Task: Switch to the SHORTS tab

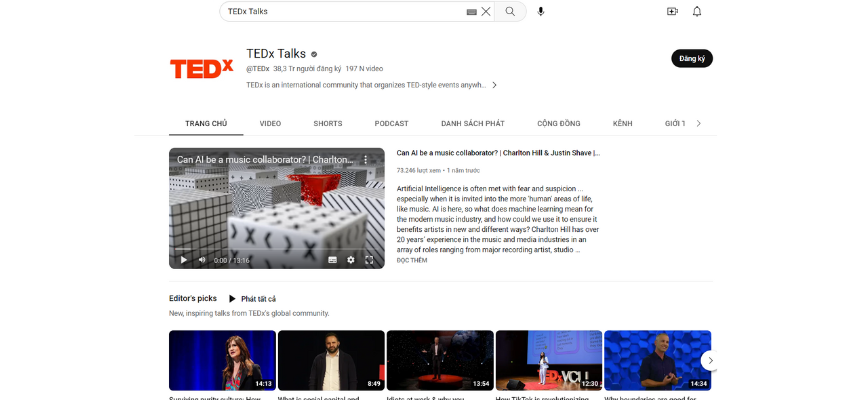Action: coord(328,124)
